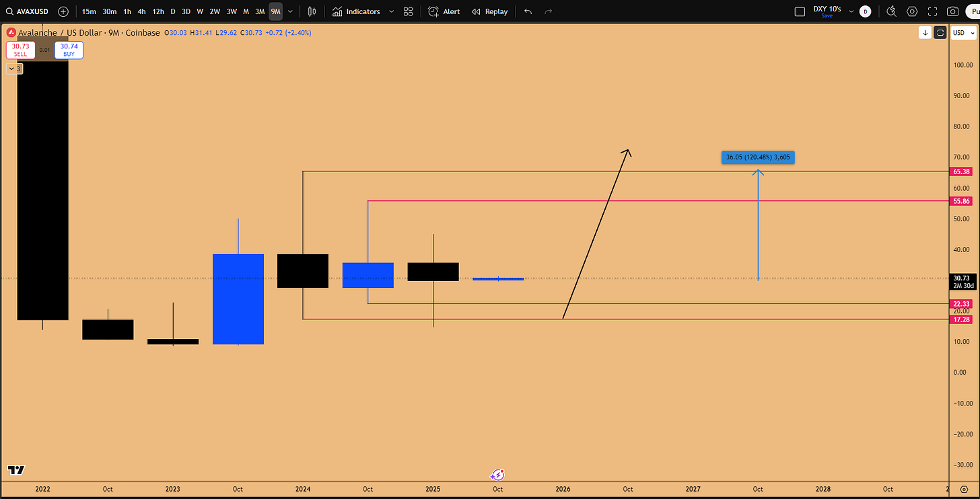Select the 15m timeframe
The width and height of the screenshot is (980, 499).
coord(89,11)
